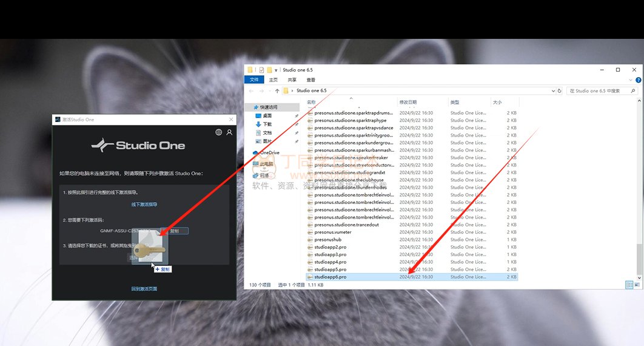Open the 文件 tab in Explorer ribbon

click(x=254, y=80)
